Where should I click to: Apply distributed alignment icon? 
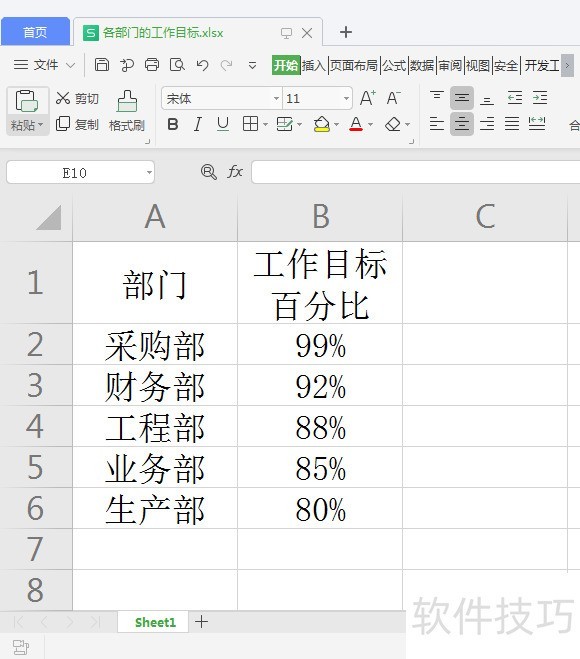pos(537,124)
